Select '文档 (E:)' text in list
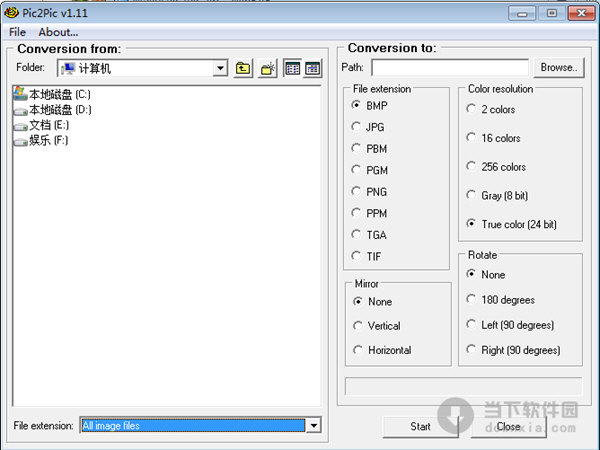The height and width of the screenshot is (450, 600). coord(49,125)
